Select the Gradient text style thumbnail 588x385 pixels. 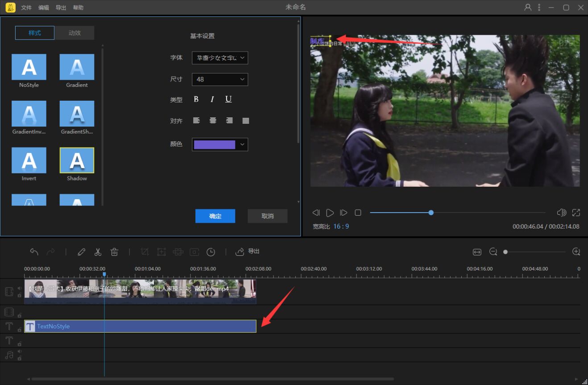pos(77,67)
